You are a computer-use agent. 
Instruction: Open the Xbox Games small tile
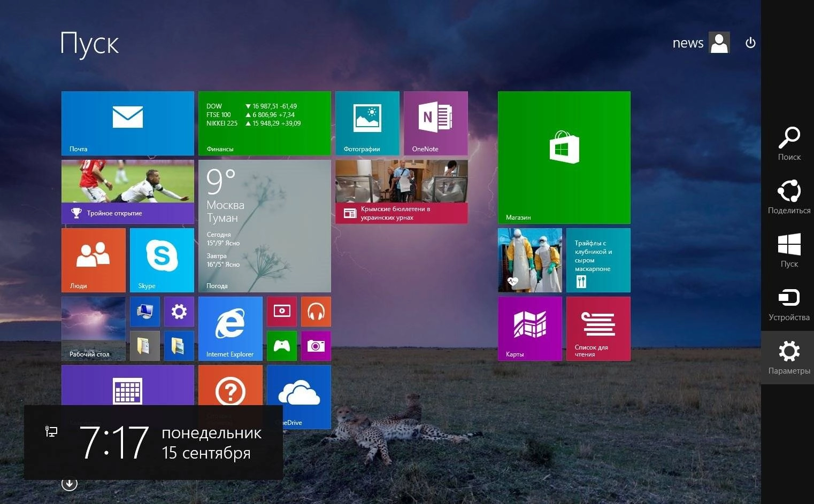point(282,346)
